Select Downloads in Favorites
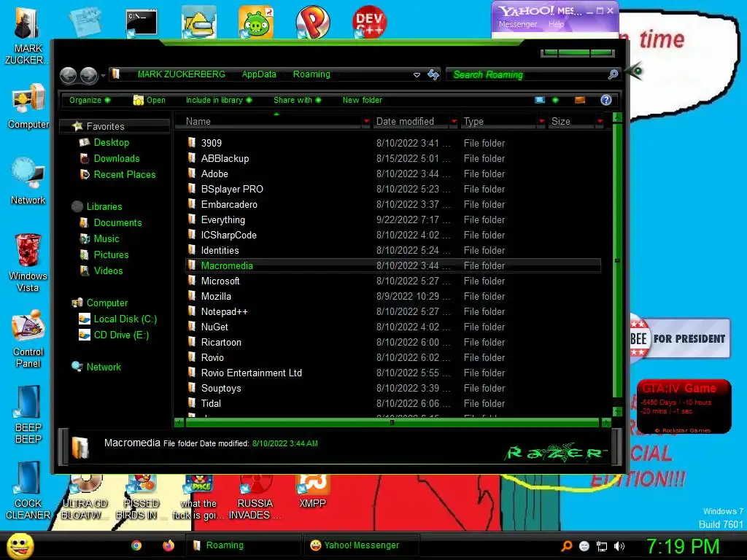Image resolution: width=747 pixels, height=560 pixels. click(117, 158)
